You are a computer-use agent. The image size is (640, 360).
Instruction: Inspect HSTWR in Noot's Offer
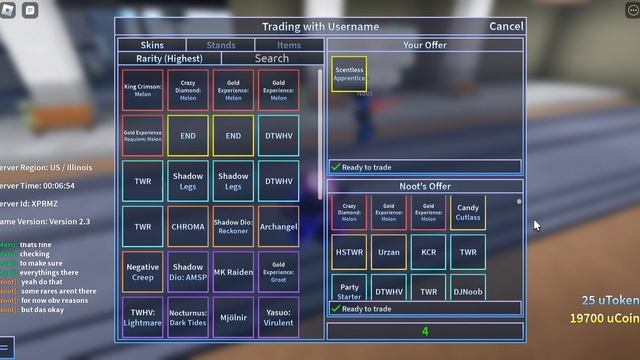[349, 252]
